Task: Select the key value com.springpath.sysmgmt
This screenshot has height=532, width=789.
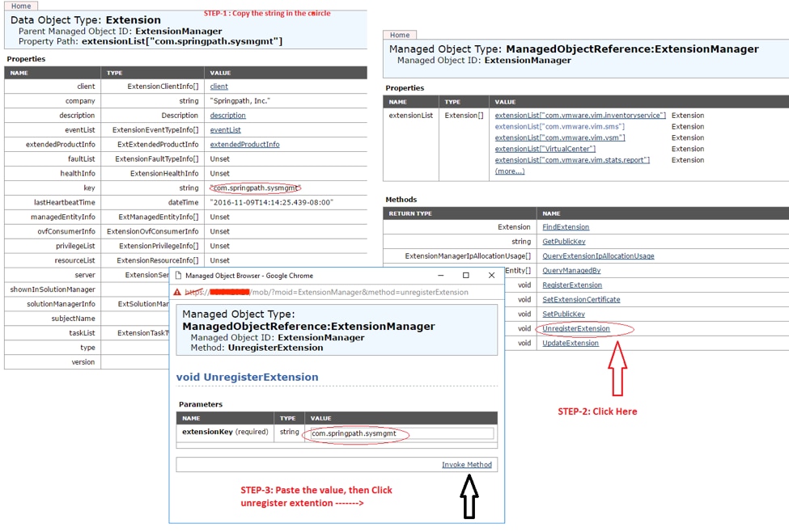Action: pos(255,188)
